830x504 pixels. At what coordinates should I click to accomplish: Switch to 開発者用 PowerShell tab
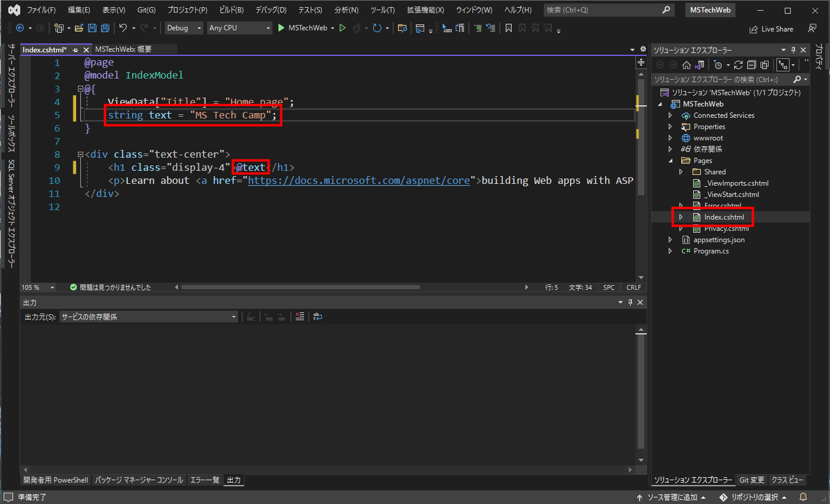55,480
